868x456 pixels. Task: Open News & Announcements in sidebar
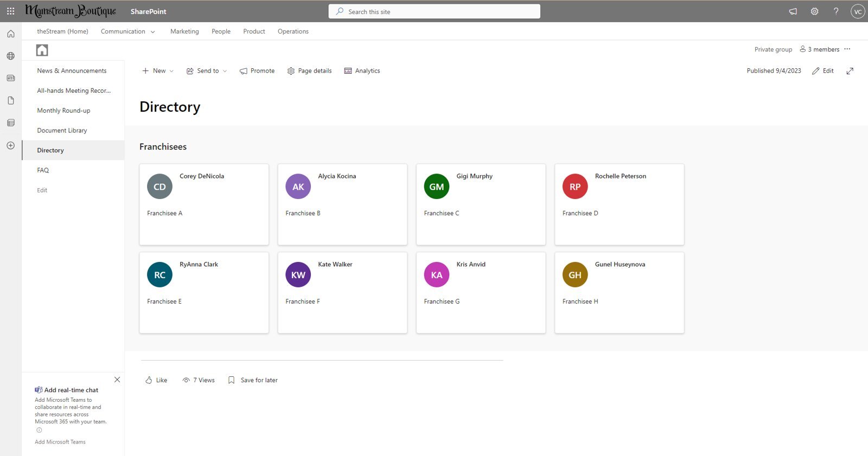pos(72,71)
